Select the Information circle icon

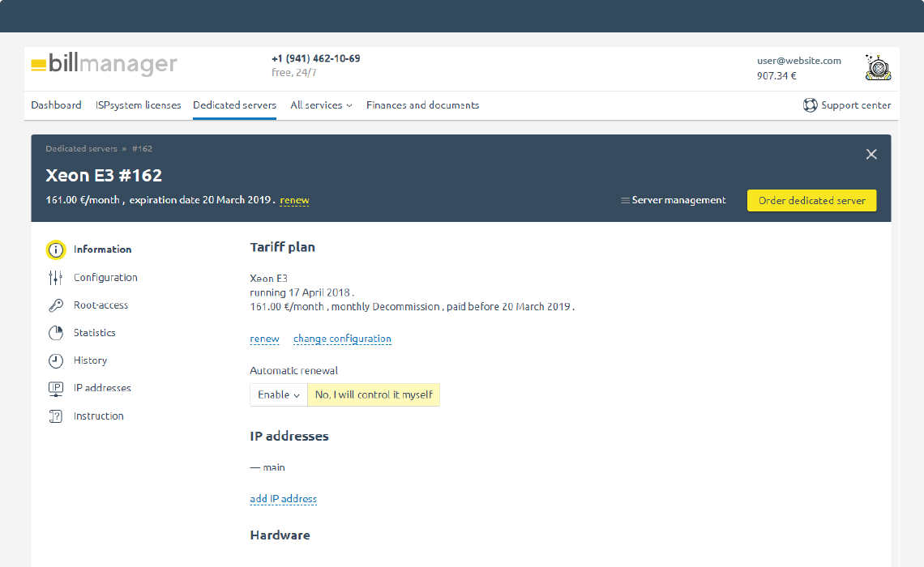coord(55,249)
